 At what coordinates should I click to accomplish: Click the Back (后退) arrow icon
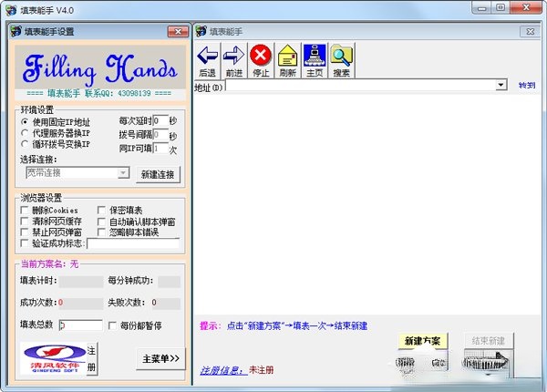(207, 60)
